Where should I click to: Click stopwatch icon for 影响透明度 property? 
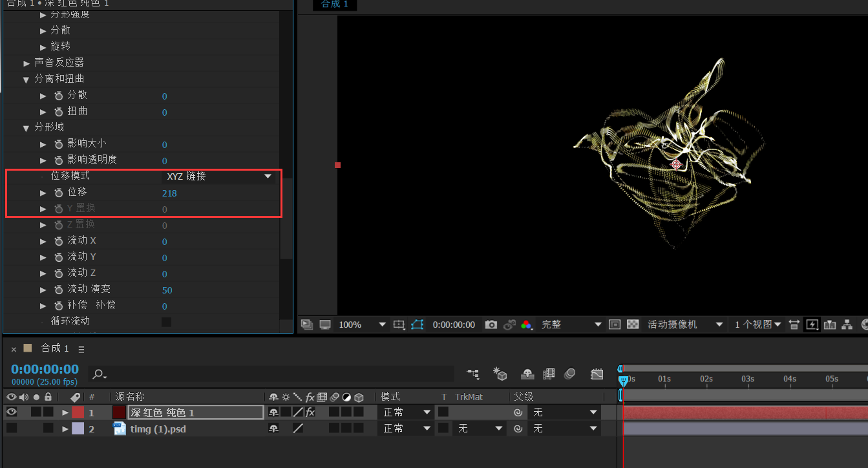click(x=59, y=160)
